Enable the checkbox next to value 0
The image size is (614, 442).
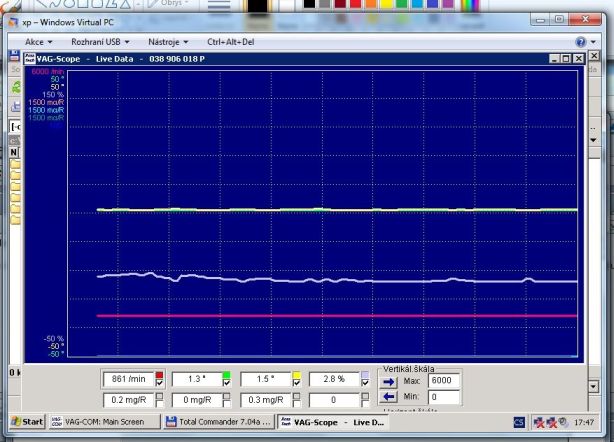(365, 404)
